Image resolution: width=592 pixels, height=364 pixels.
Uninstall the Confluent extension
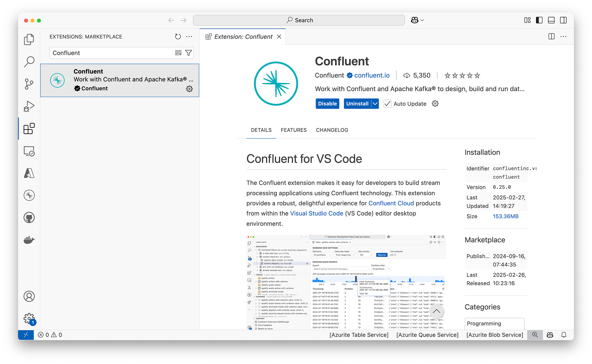click(x=357, y=104)
